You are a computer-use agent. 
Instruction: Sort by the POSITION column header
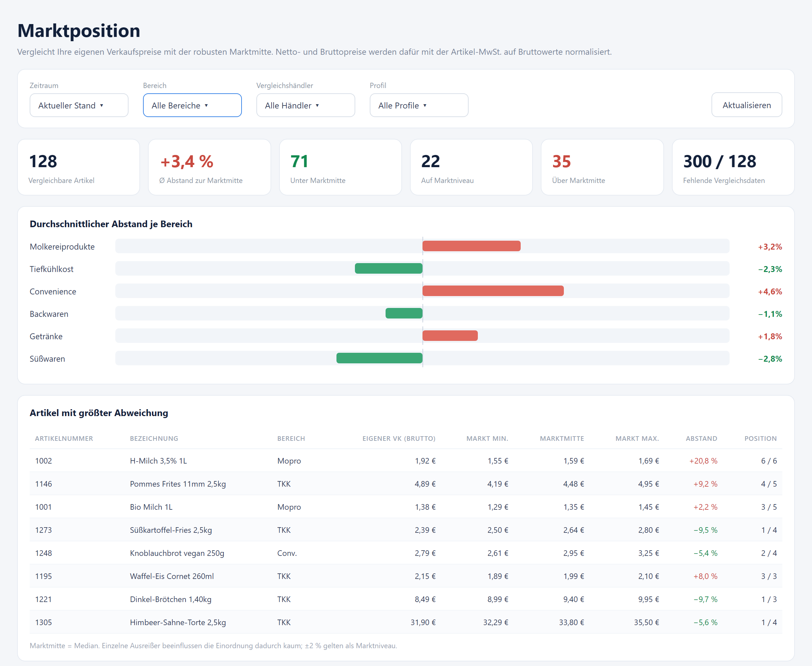point(760,439)
